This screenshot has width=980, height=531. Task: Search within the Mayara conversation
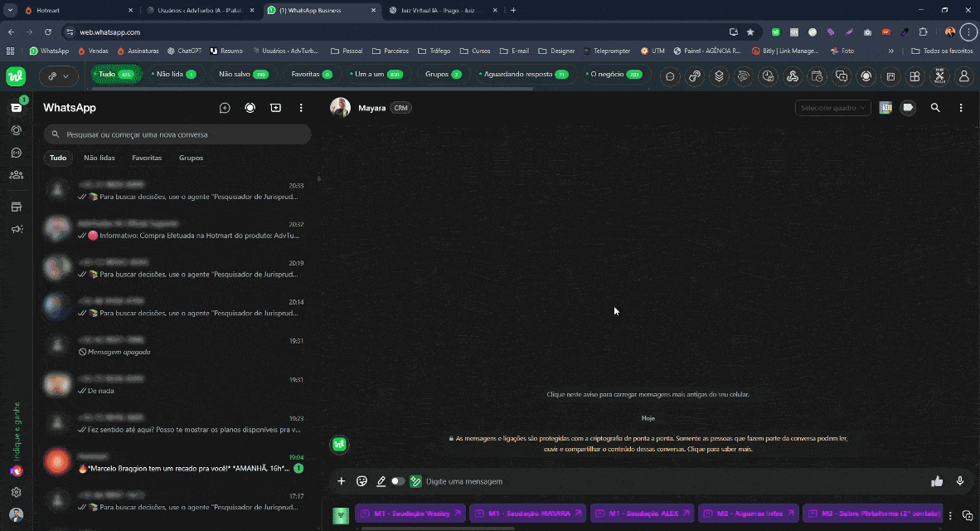point(935,108)
